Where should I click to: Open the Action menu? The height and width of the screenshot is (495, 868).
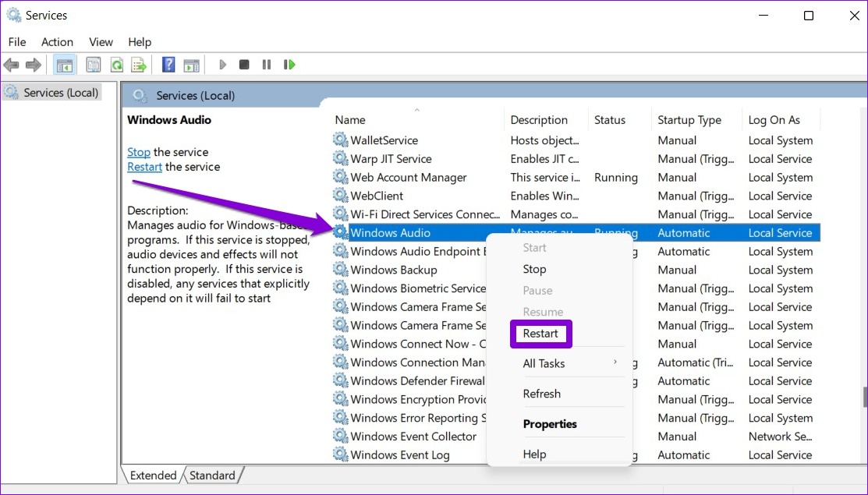tap(57, 42)
